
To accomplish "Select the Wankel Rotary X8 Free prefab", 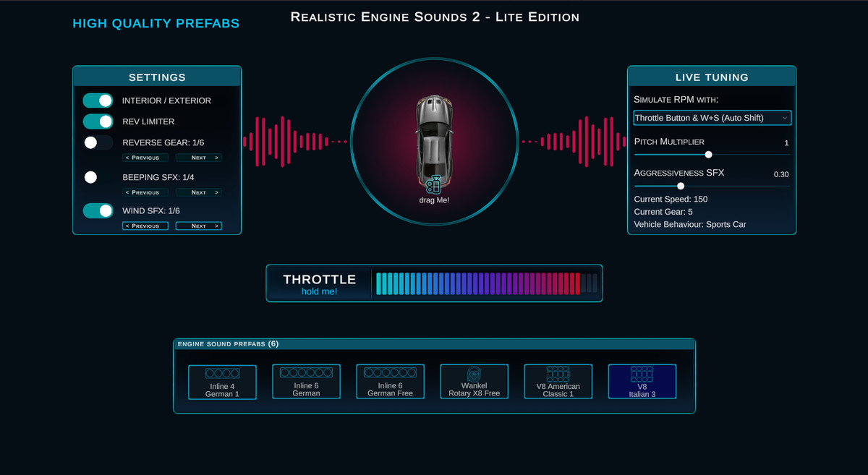I will (474, 382).
